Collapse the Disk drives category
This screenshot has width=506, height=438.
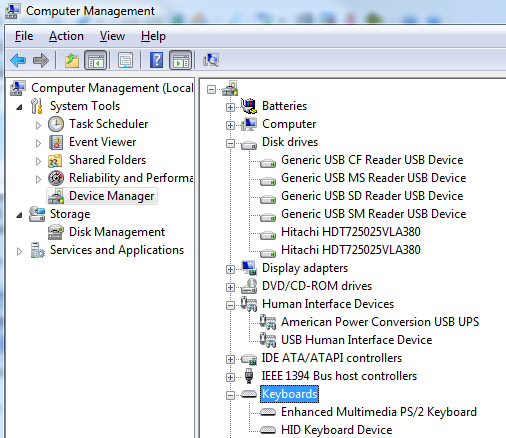pyautogui.click(x=230, y=144)
